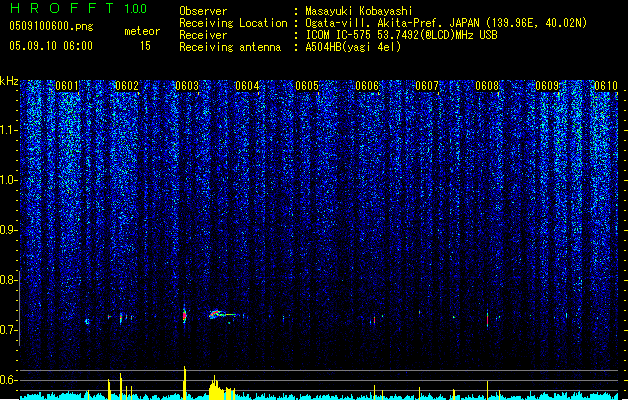Click the 0602 time marker
Screen dimensions: 629x400
(x=127, y=86)
